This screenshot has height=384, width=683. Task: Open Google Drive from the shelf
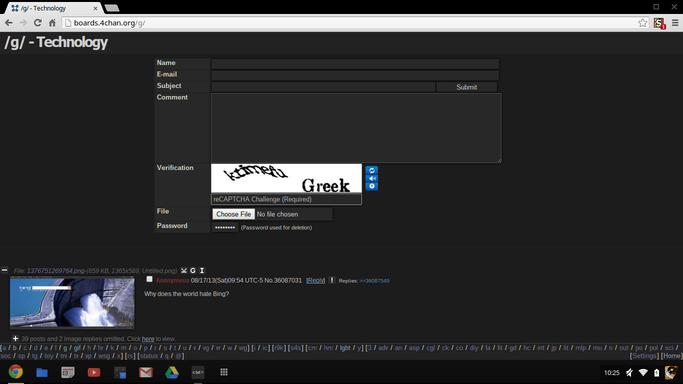(x=172, y=372)
